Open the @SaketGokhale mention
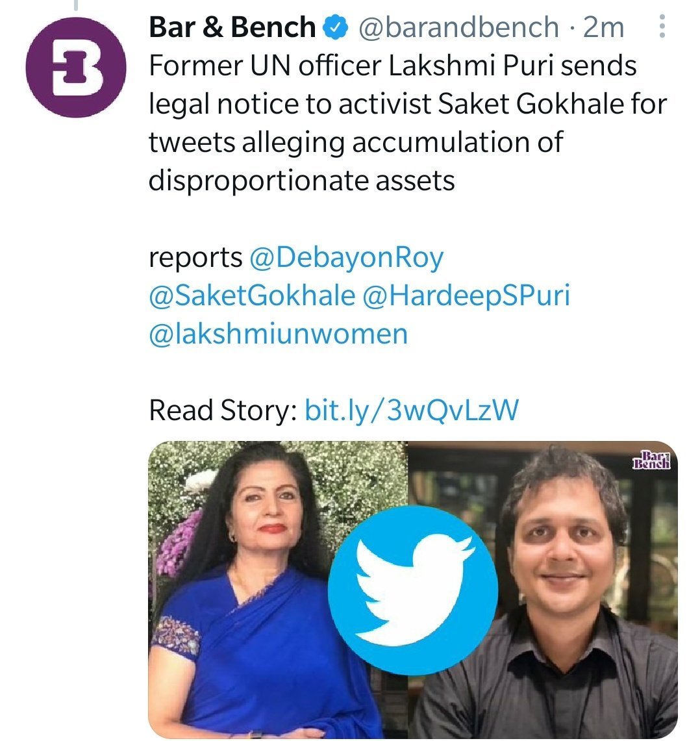700x741 pixels. click(x=252, y=296)
